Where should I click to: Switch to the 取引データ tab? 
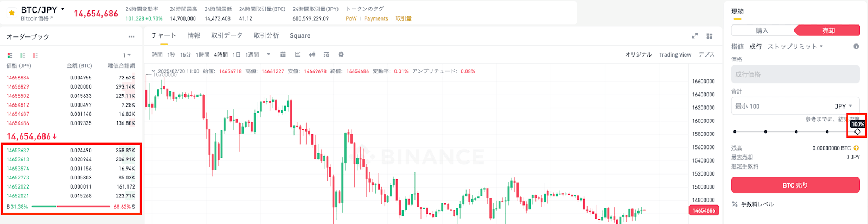pyautogui.click(x=227, y=35)
